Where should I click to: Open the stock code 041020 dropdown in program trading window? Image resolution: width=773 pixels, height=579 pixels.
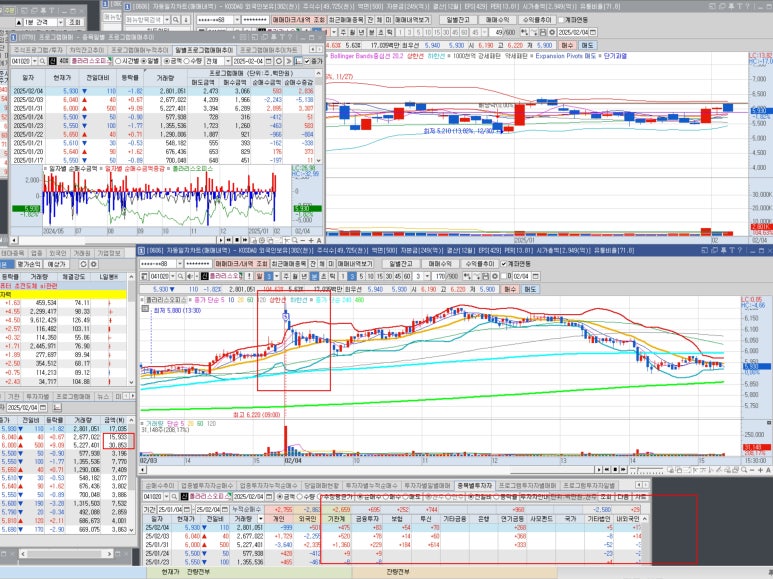click(x=35, y=61)
